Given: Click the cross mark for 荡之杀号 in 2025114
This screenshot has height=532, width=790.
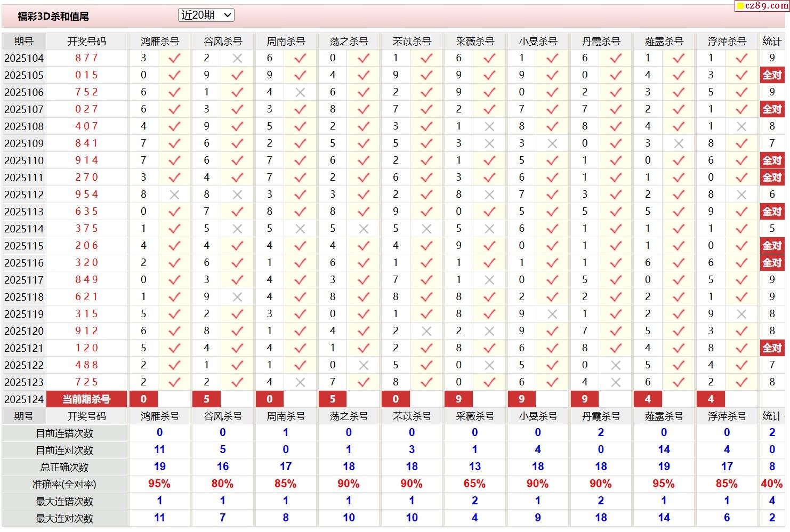Looking at the screenshot, I should pyautogui.click(x=364, y=229).
